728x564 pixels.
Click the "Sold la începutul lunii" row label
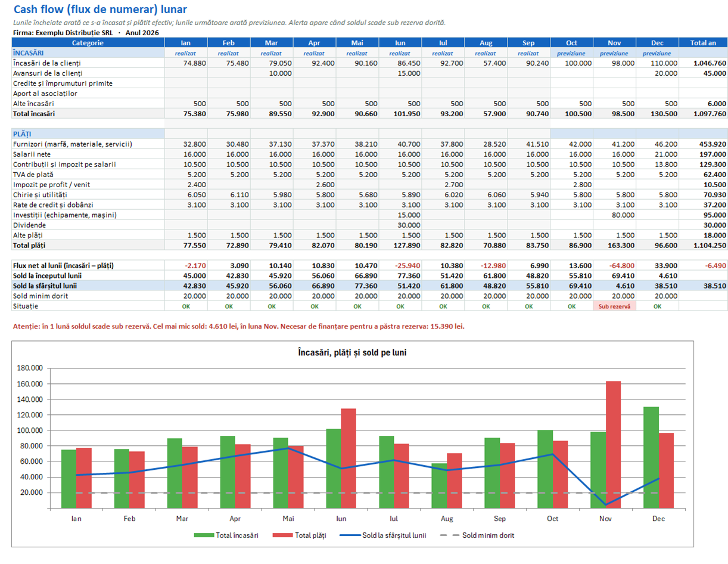(47, 275)
